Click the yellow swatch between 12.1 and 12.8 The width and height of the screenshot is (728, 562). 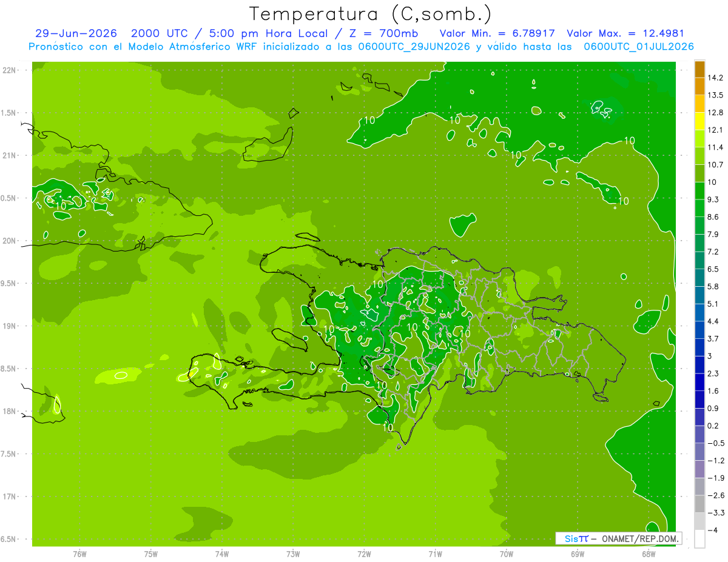pos(699,122)
